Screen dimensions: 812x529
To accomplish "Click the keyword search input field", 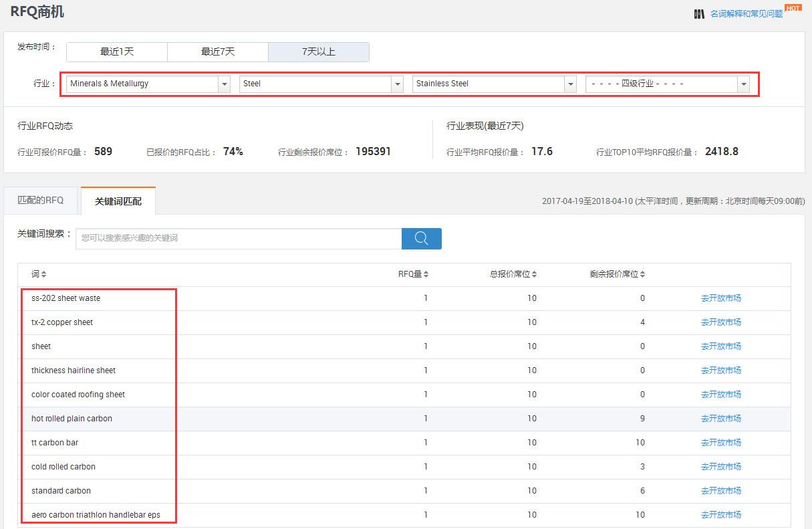I will 237,238.
